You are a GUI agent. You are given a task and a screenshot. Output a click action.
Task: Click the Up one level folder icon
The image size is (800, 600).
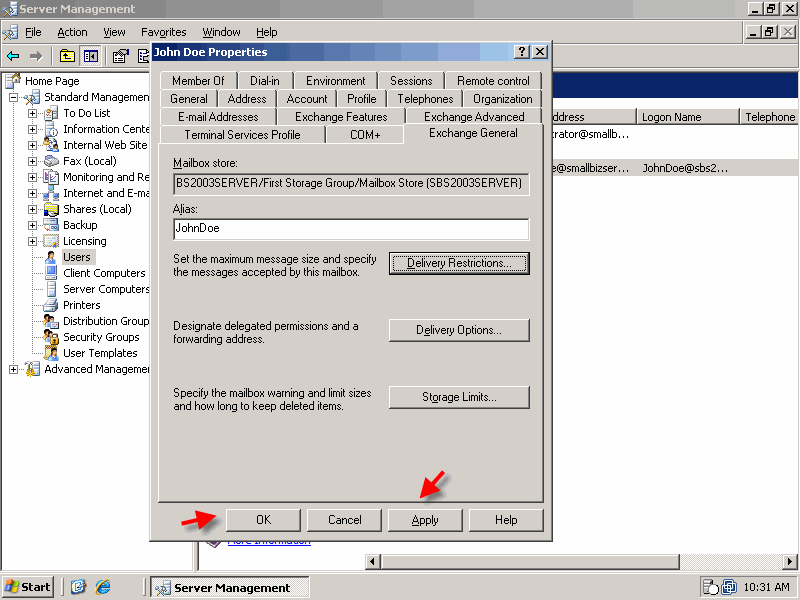67,56
